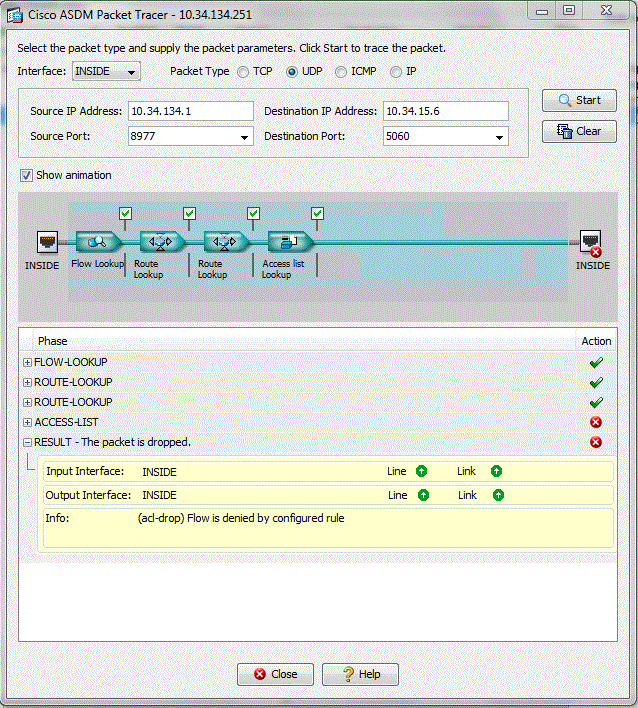The height and width of the screenshot is (708, 638).
Task: Click the Close button at bottom
Action: click(x=275, y=674)
